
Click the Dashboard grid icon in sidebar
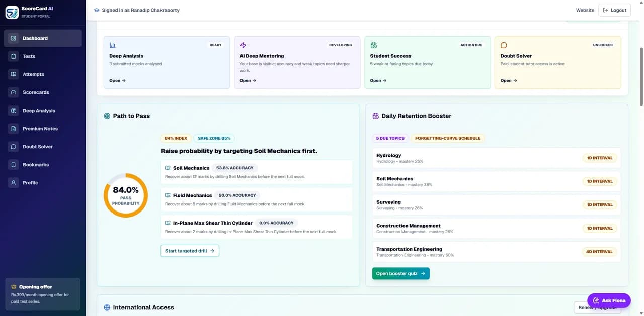pos(14,38)
